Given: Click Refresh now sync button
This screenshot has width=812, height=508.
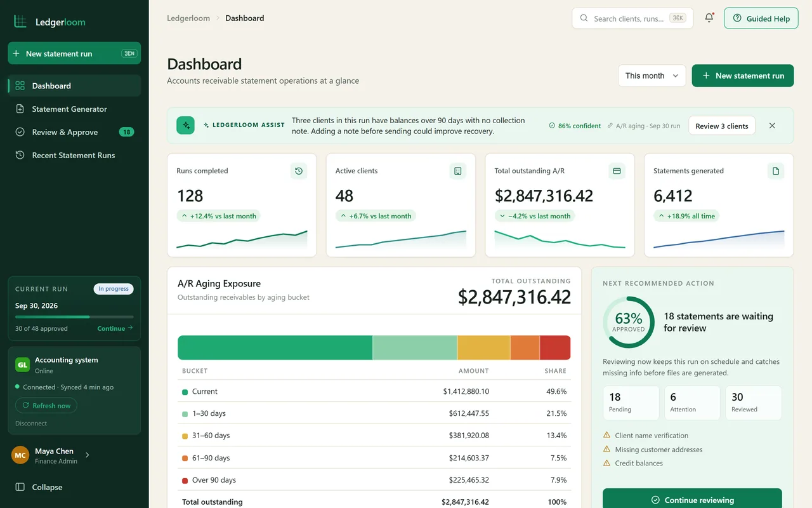Looking at the screenshot, I should 46,405.
